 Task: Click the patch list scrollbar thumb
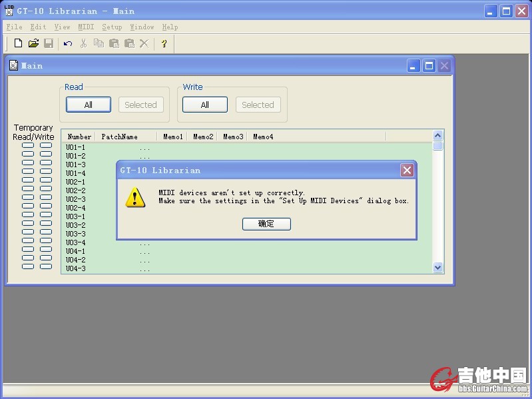pos(437,146)
